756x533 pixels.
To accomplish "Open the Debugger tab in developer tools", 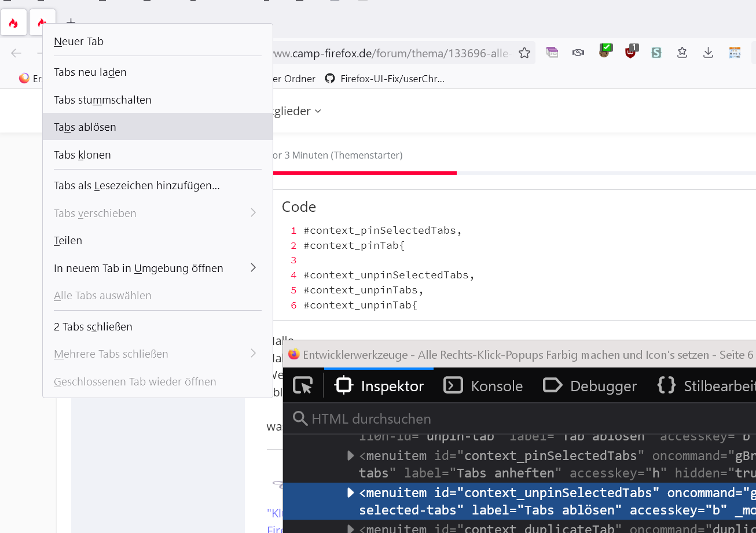I will tap(590, 386).
